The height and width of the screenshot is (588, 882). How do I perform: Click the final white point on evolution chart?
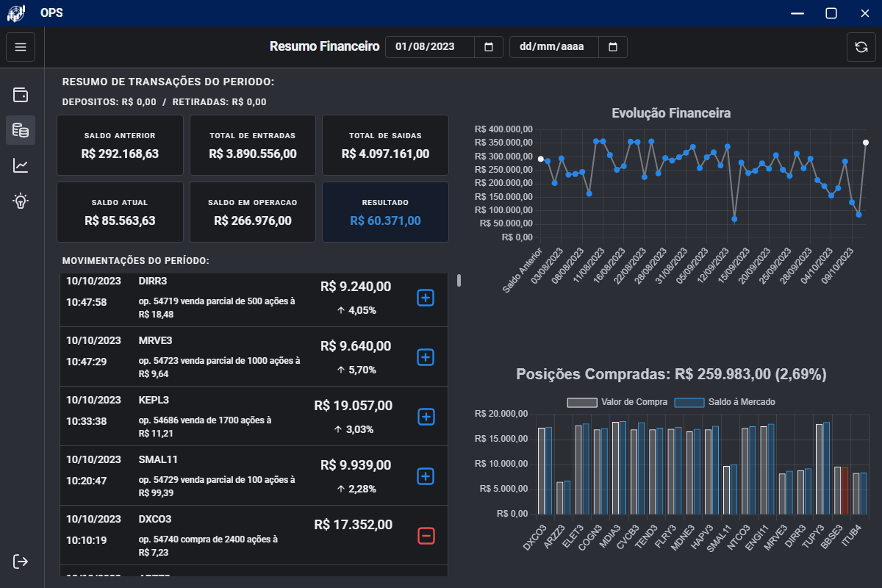click(866, 143)
